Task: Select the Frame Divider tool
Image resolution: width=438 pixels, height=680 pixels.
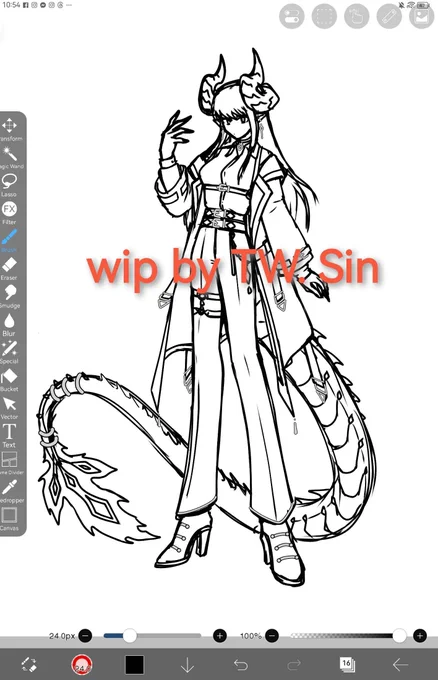Action: coord(10,464)
